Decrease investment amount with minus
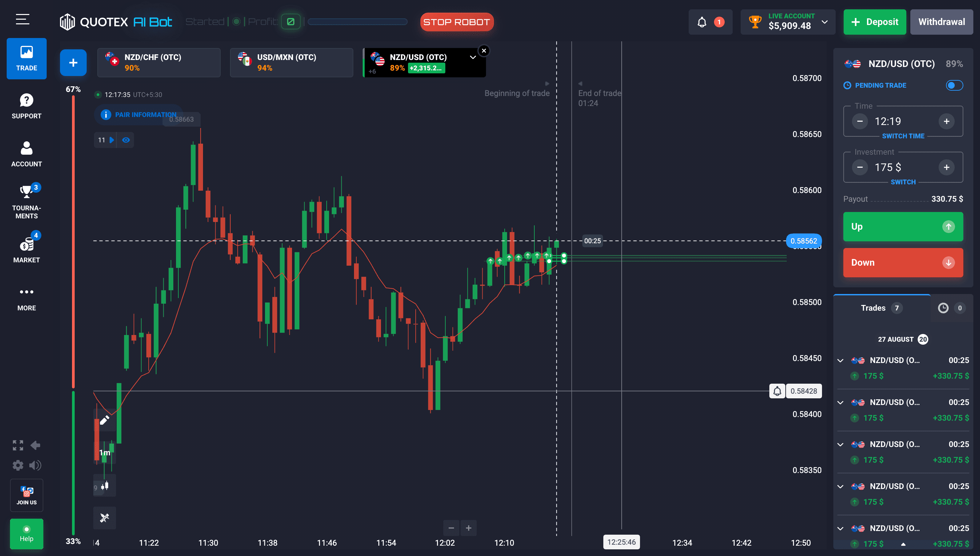980x556 pixels. tap(860, 167)
